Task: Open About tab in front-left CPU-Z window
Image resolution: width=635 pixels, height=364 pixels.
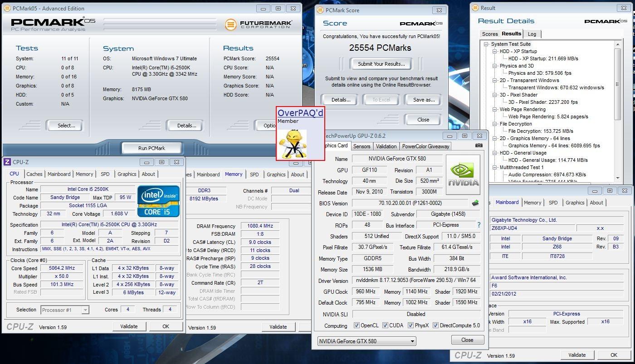Action: [x=148, y=174]
